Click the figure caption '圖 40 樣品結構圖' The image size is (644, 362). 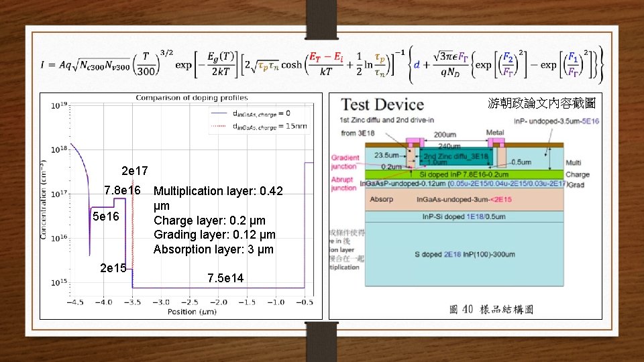(x=491, y=310)
